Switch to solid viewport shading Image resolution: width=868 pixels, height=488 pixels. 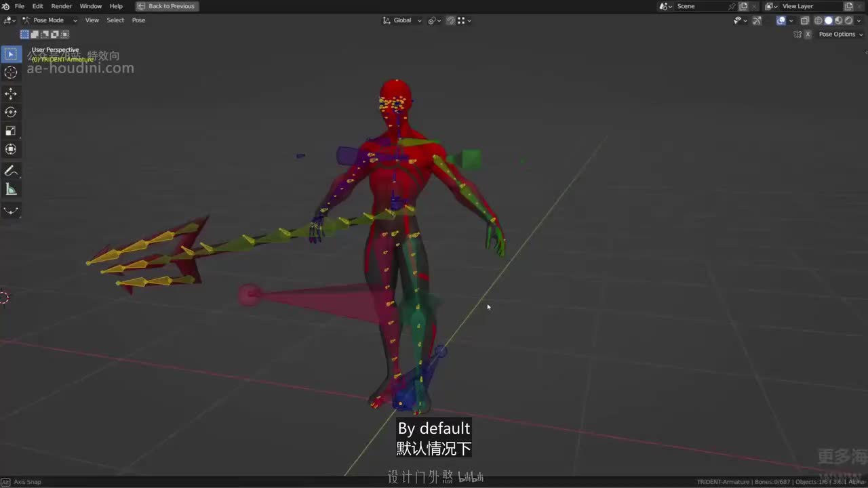828,20
